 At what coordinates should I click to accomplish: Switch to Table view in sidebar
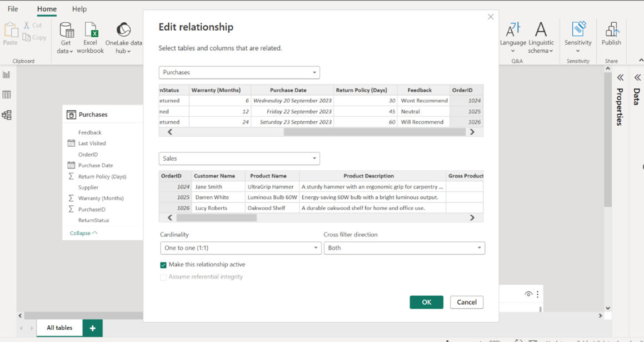7,95
